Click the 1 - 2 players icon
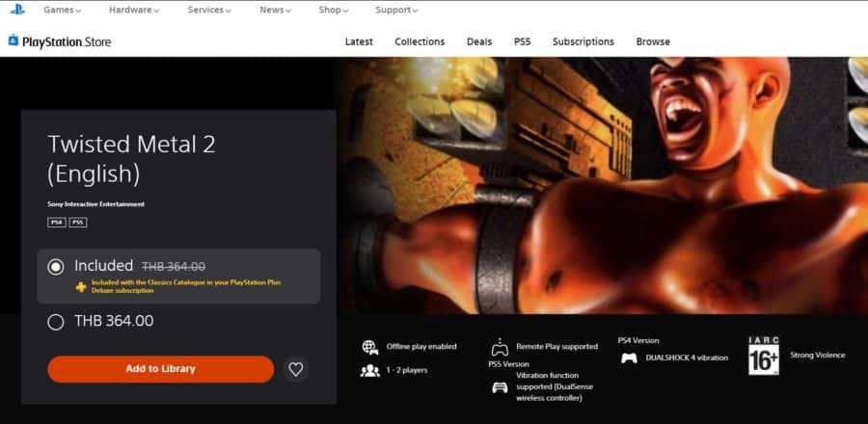868x424 pixels. coord(369,370)
